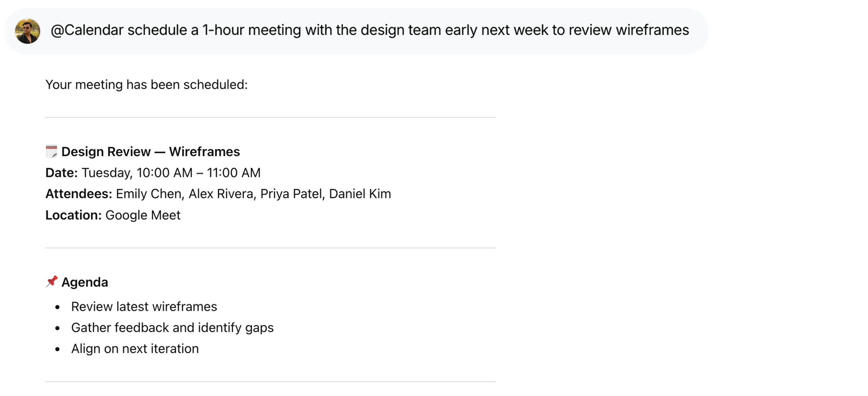Select the @Calendar mention in the prompt
The image size is (868, 396).
[85, 30]
